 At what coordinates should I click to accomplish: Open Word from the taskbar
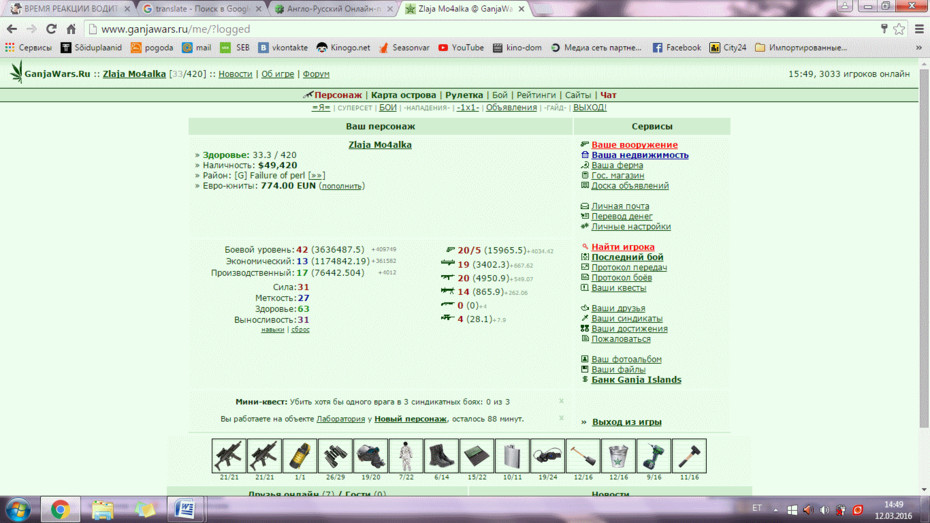pos(185,509)
